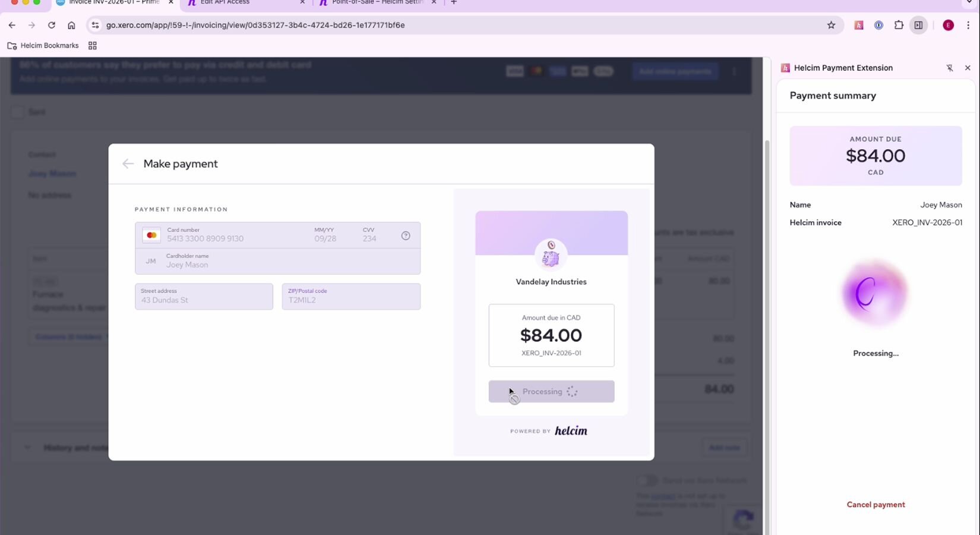Click the Processing button
980x535 pixels.
tap(551, 392)
